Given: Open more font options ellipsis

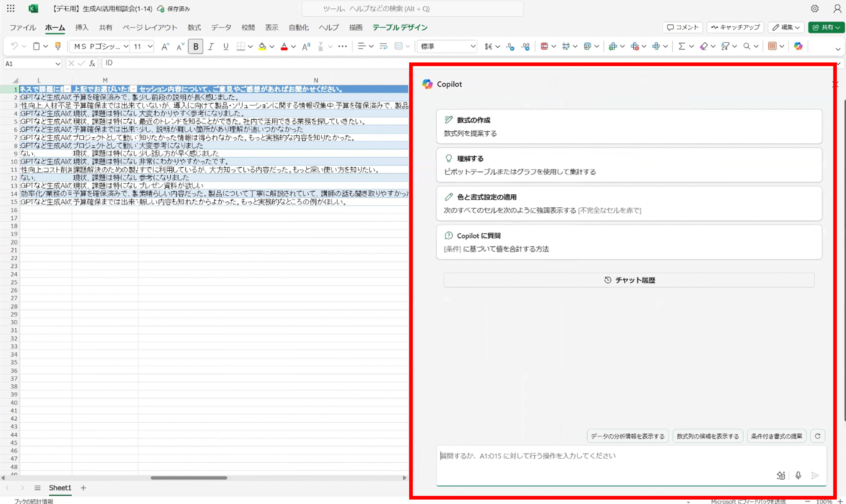Looking at the screenshot, I should coord(342,46).
